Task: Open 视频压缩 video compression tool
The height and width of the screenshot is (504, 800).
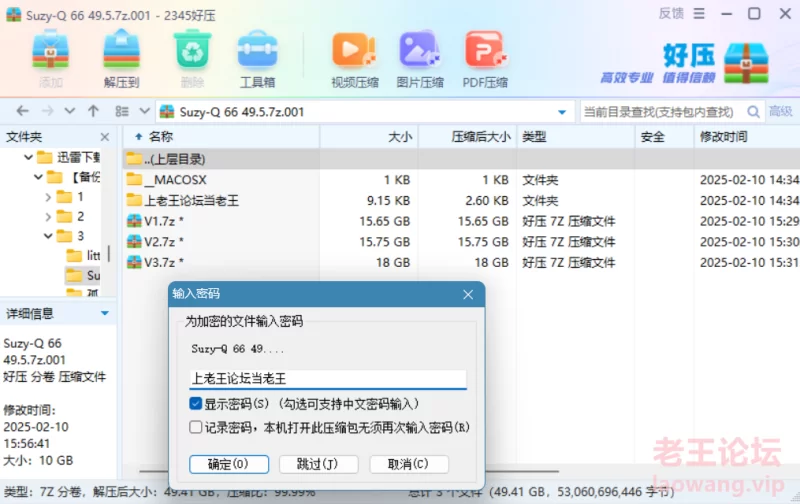Action: click(x=355, y=50)
